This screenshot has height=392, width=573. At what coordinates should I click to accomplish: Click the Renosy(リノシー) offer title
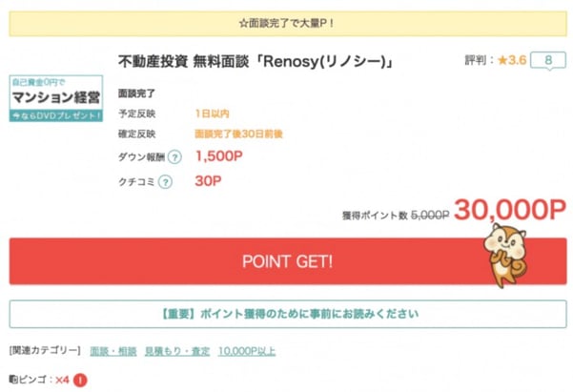point(256,62)
